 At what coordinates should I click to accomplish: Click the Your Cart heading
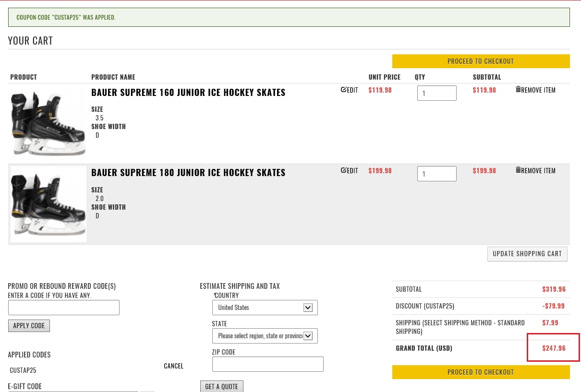(x=30, y=41)
